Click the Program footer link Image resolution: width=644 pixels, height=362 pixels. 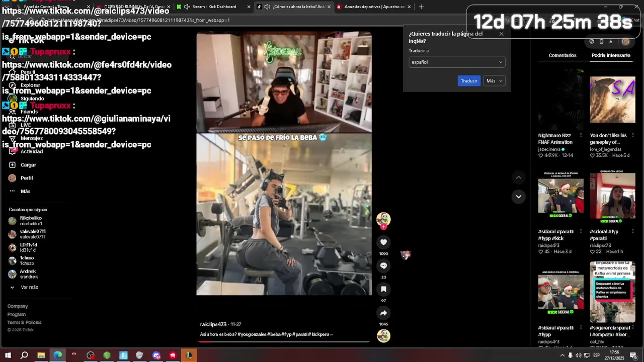click(17, 315)
